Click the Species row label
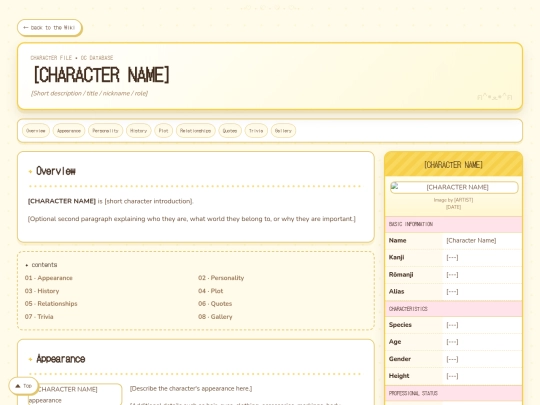 tap(400, 325)
